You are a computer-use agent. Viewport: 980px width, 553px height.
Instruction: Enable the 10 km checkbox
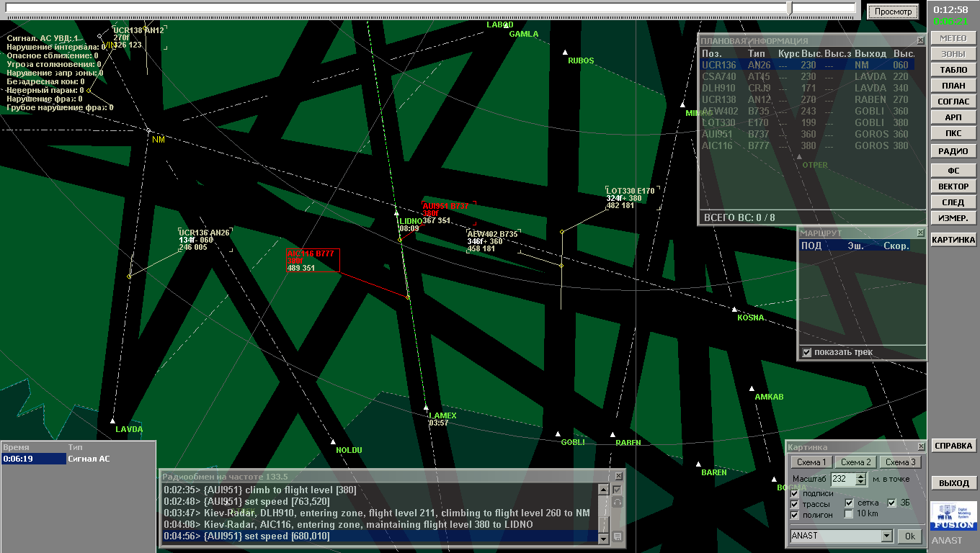849,513
